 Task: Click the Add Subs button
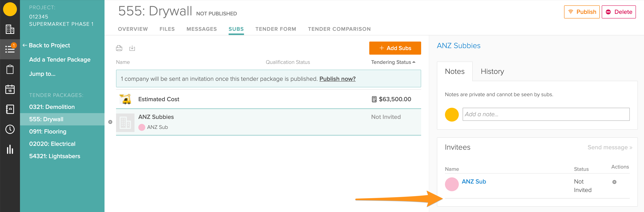[x=395, y=48]
